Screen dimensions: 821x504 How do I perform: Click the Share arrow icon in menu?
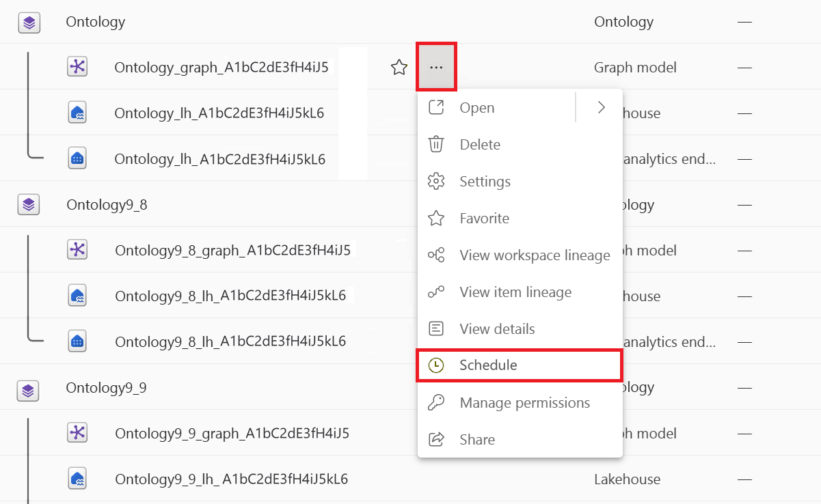point(436,439)
